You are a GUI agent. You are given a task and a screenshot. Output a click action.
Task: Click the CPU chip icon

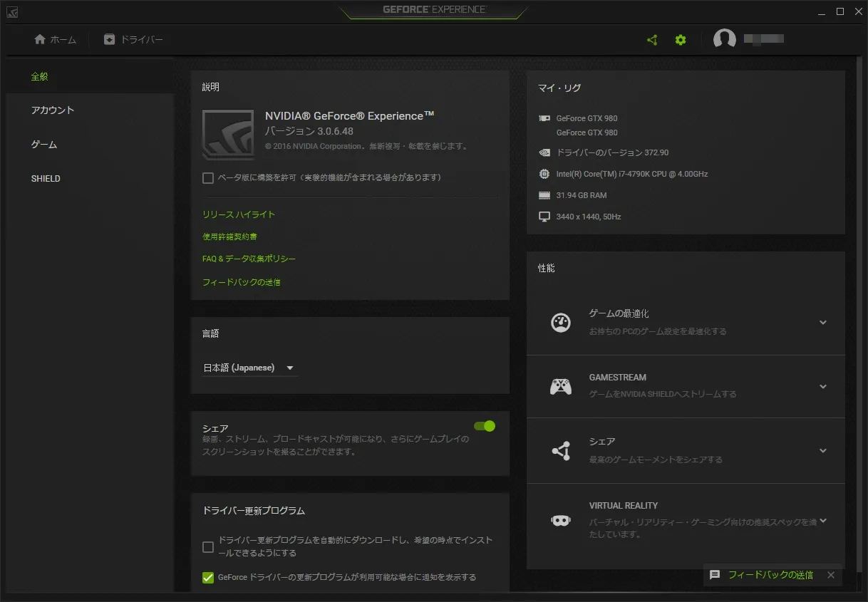click(x=544, y=174)
